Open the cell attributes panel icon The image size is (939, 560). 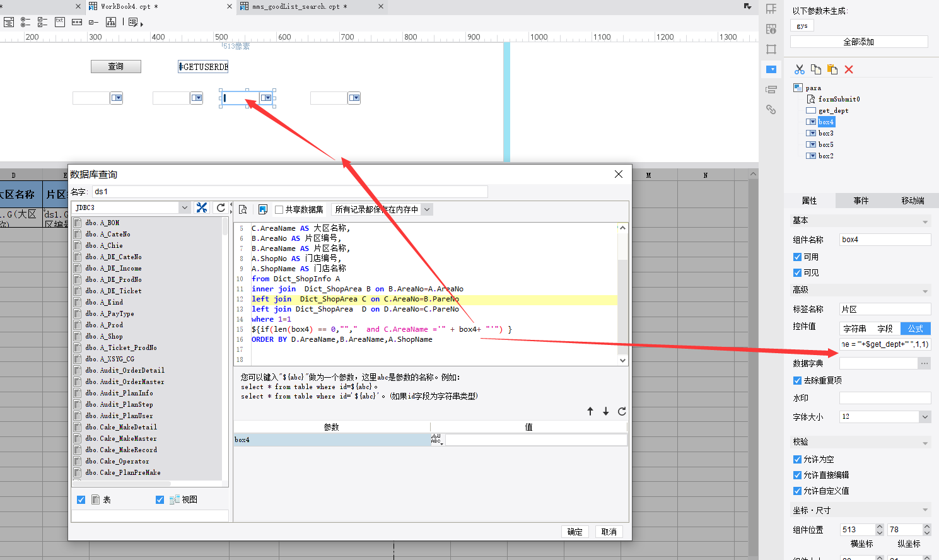[771, 9]
